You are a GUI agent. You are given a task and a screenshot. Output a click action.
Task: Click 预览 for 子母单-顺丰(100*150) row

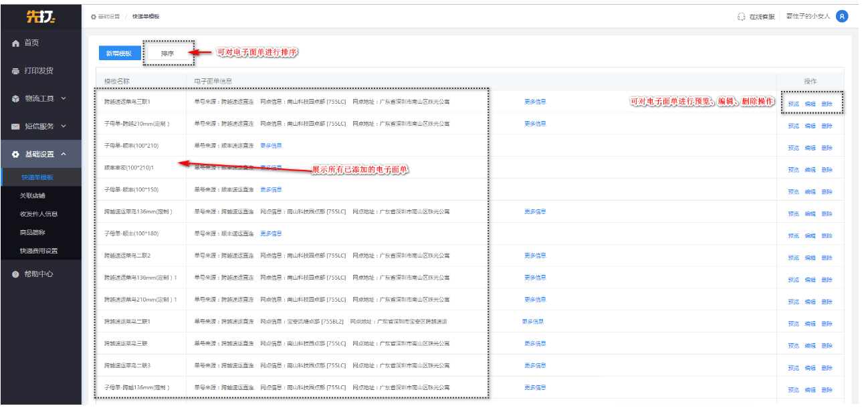coord(793,192)
